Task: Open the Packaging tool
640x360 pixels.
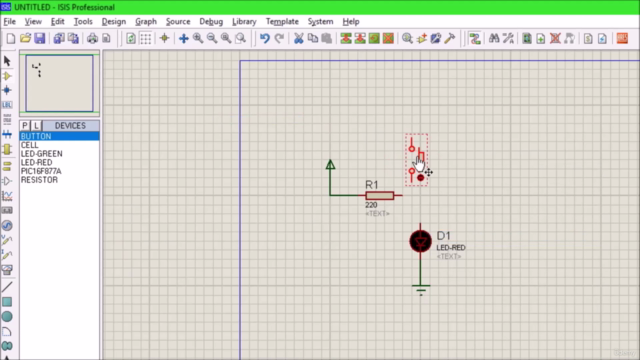Action: click(436, 38)
